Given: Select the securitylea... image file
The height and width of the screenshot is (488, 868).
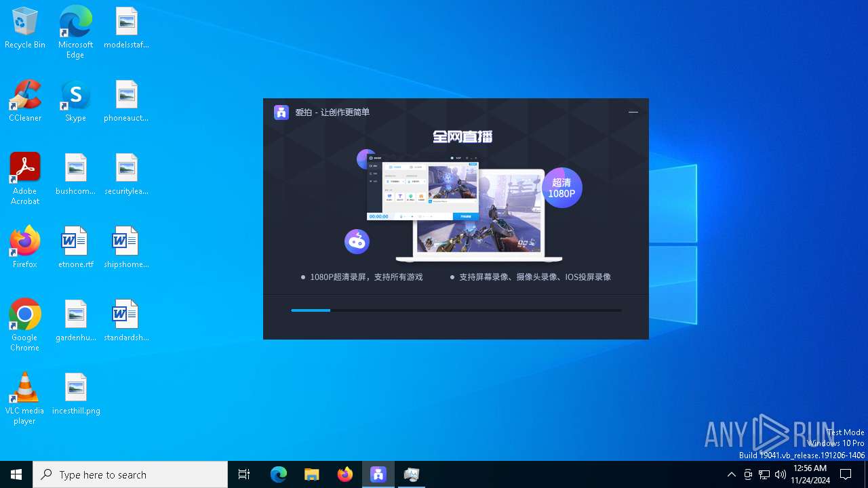Looking at the screenshot, I should [x=126, y=175].
